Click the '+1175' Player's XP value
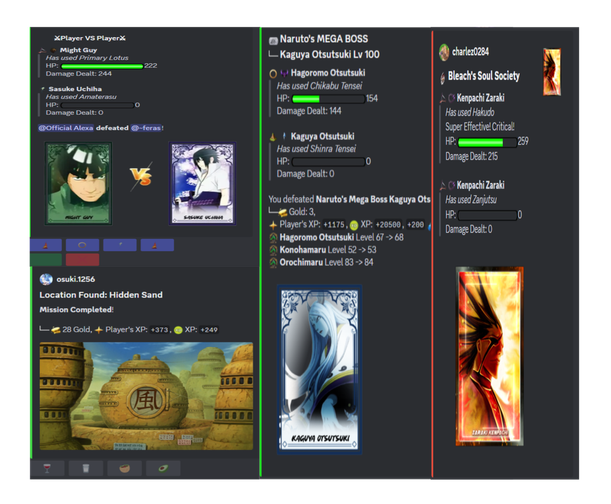The image size is (611, 504). pos(334,225)
